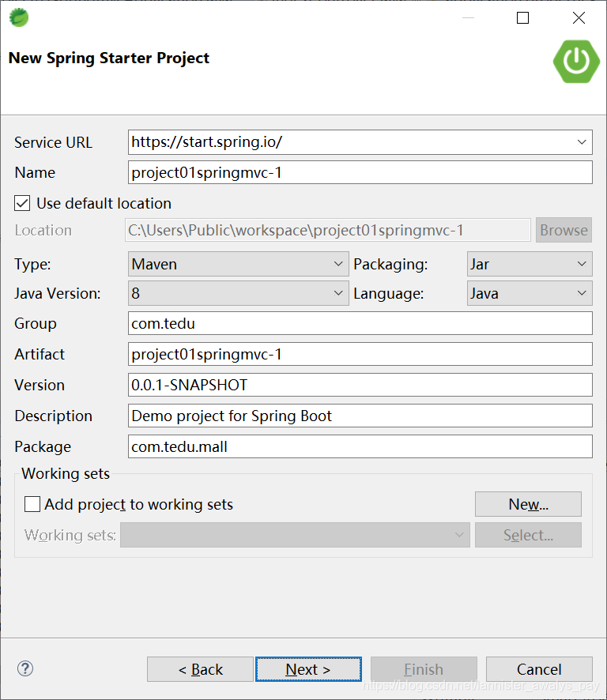The image size is (607, 700).
Task: Select the Group field showing com.tedu
Action: click(360, 323)
